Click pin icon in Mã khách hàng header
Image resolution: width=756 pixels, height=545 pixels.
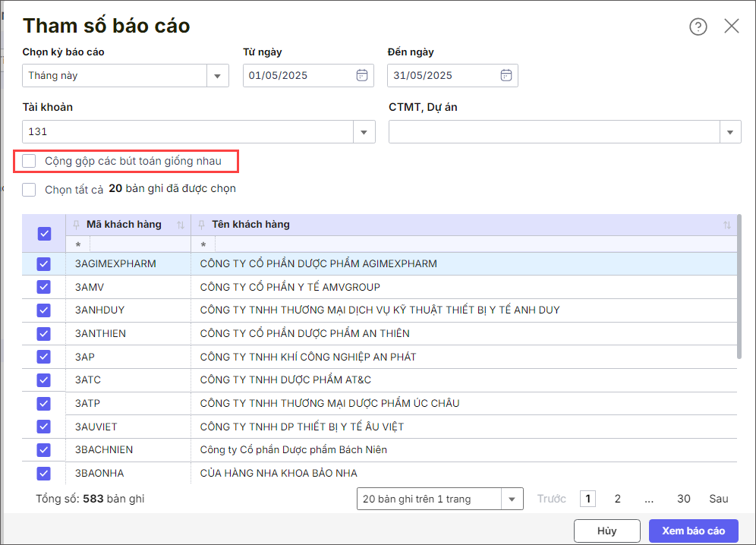click(76, 225)
